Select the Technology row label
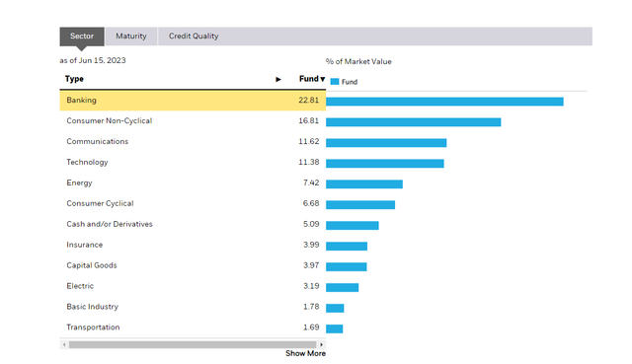632x364 pixels. pos(87,162)
